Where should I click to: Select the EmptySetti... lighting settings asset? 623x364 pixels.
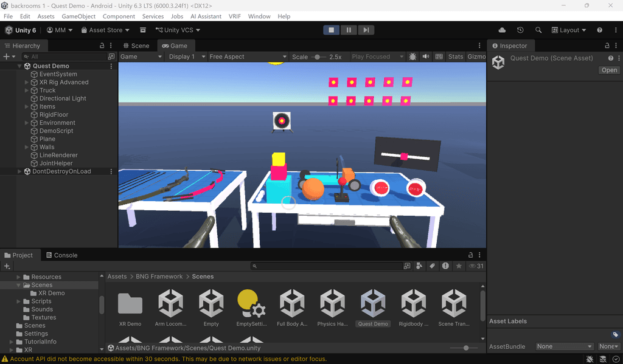[x=251, y=308]
